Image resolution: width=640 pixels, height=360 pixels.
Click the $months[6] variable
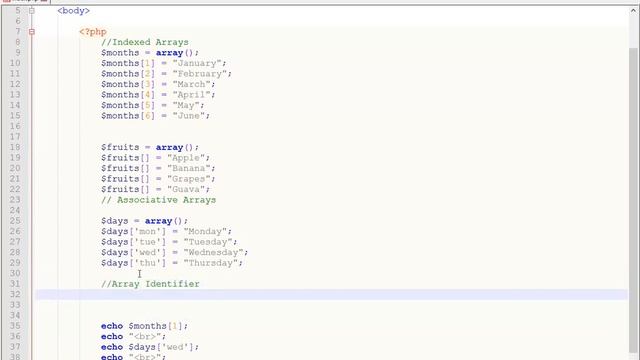128,116
